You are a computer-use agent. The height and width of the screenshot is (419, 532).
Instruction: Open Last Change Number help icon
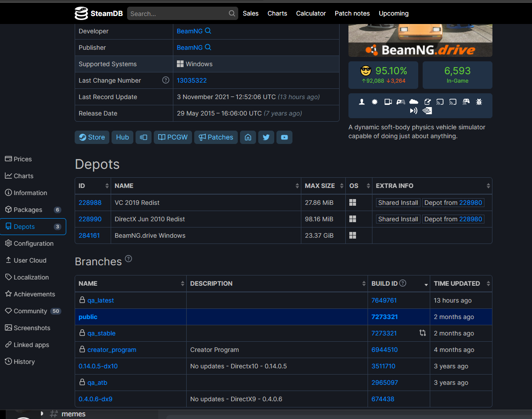(166, 80)
